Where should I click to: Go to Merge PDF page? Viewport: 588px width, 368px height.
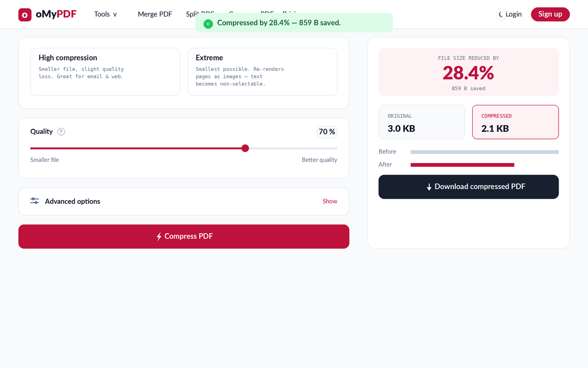pyautogui.click(x=155, y=14)
